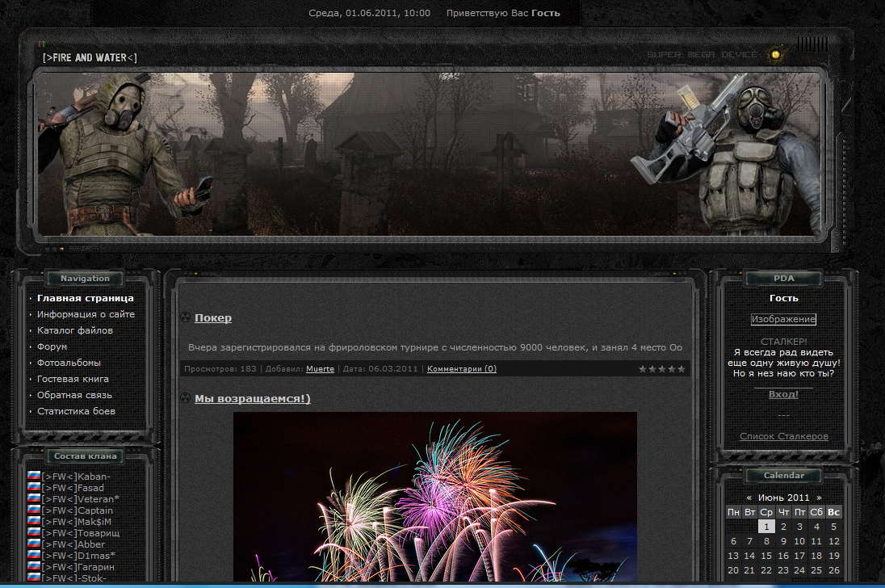Click the radiation icon beside Мы возращаемся!)
The image size is (885, 588).
pos(185,398)
